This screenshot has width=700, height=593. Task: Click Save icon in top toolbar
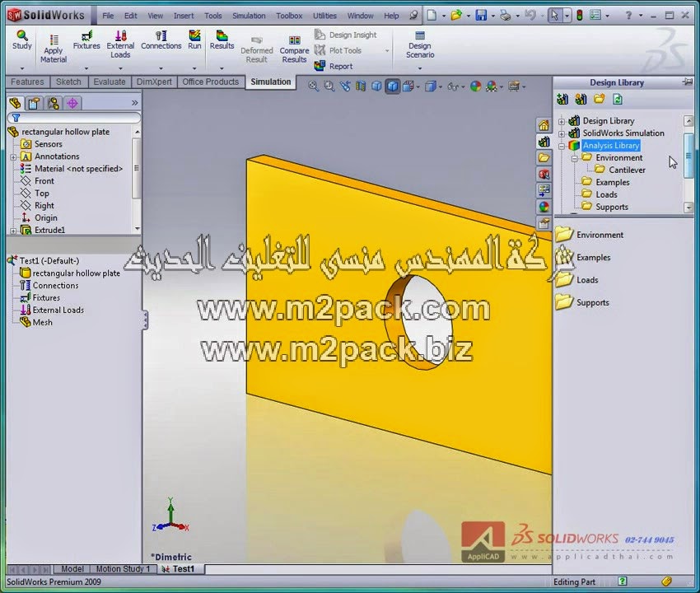point(481,15)
